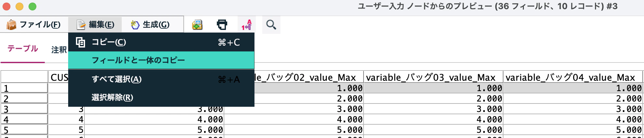Image resolution: width=644 pixels, height=138 pixels.
Task: Click 5.000 cell under バッグ02 column
Action: (x=294, y=130)
